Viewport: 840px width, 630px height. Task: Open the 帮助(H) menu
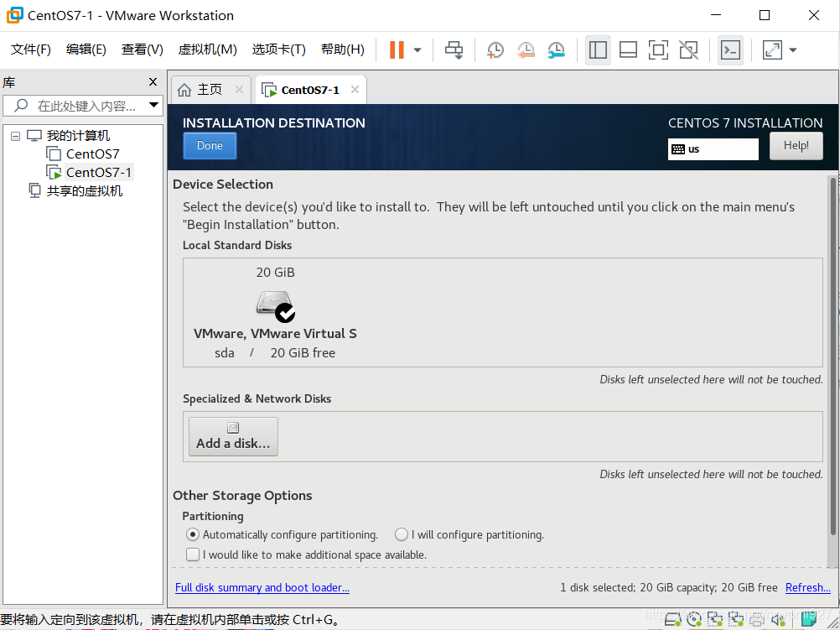pos(342,49)
